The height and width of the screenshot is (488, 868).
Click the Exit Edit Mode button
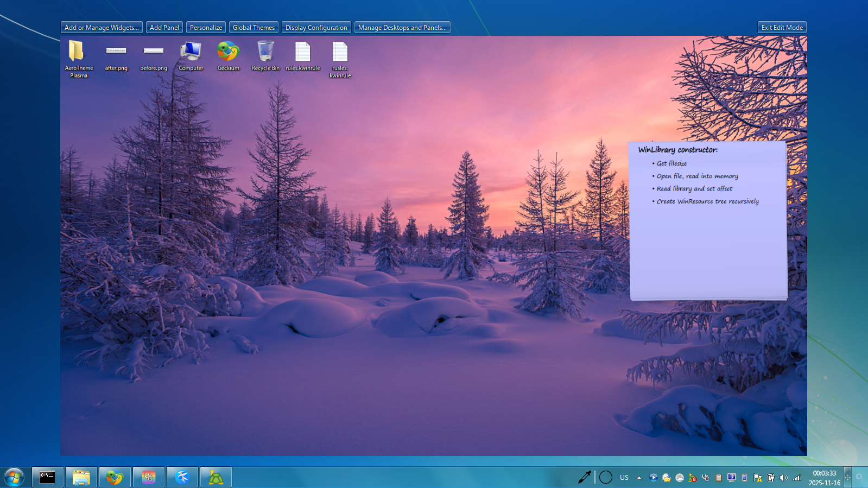782,28
